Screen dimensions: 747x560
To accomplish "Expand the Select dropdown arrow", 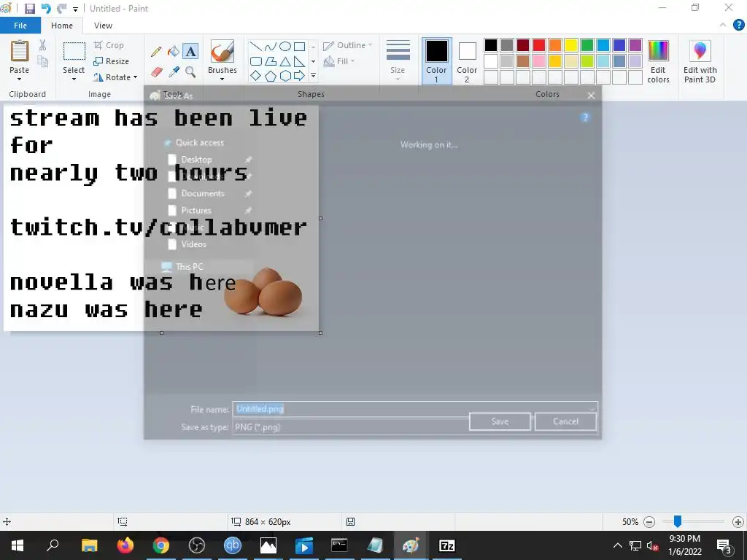I will coord(74,79).
